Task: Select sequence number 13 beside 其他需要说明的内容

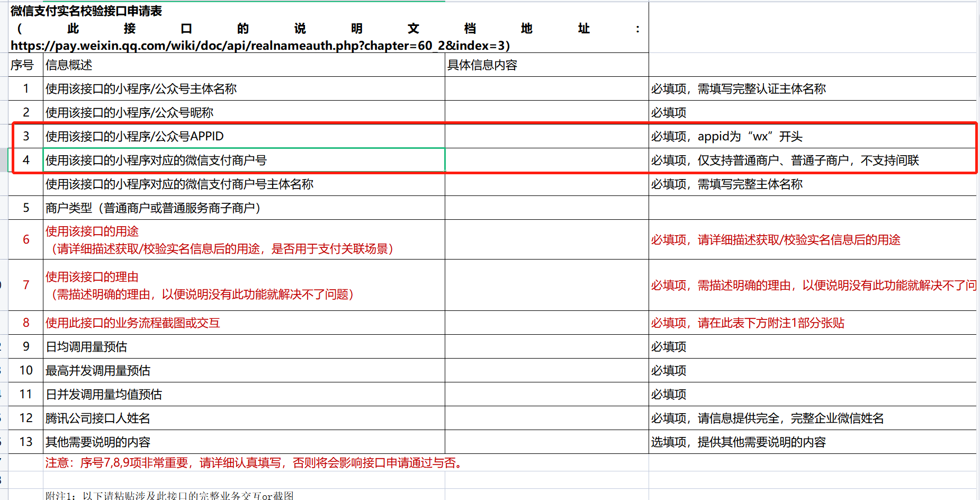Action: pyautogui.click(x=25, y=442)
